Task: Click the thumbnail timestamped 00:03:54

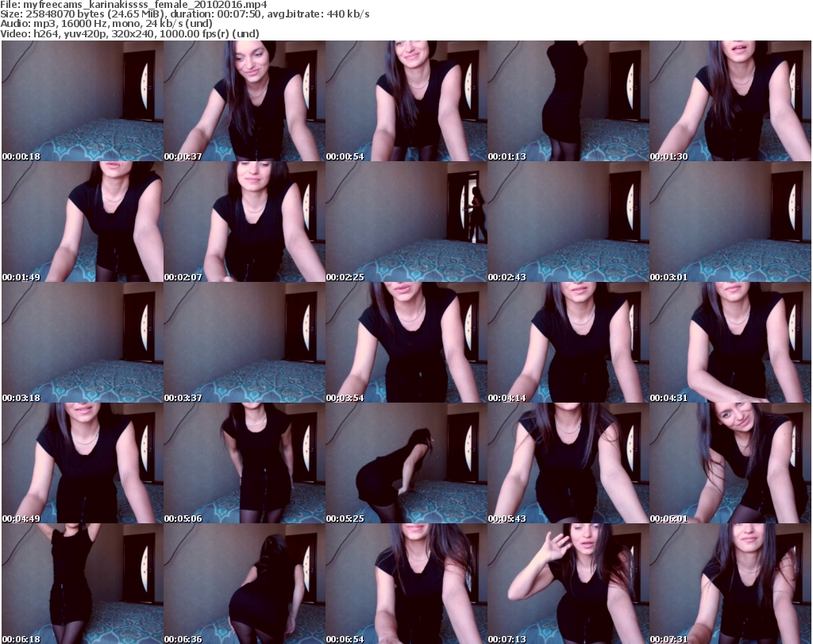Action: point(406,343)
